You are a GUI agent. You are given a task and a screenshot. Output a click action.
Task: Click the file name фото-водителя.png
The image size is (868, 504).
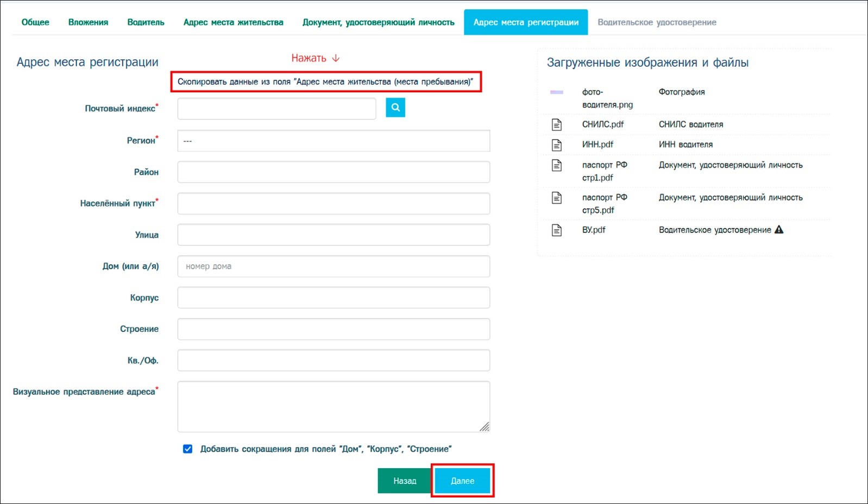(607, 98)
